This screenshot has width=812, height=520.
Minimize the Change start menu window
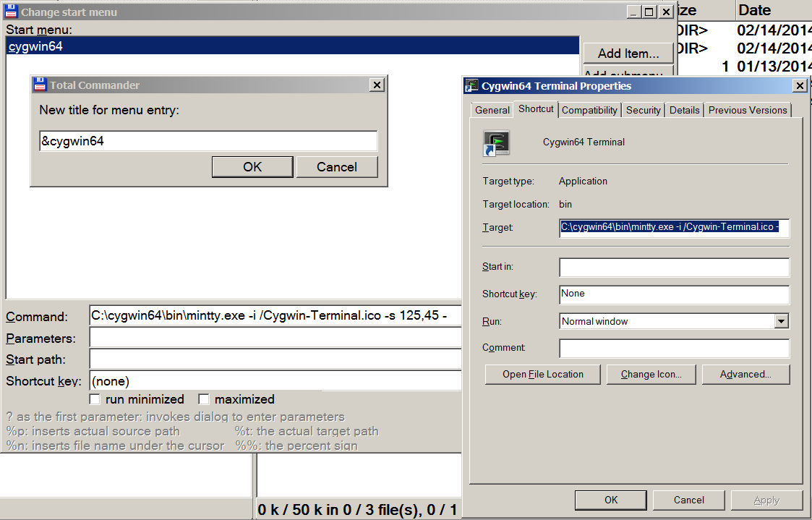pyautogui.click(x=634, y=12)
